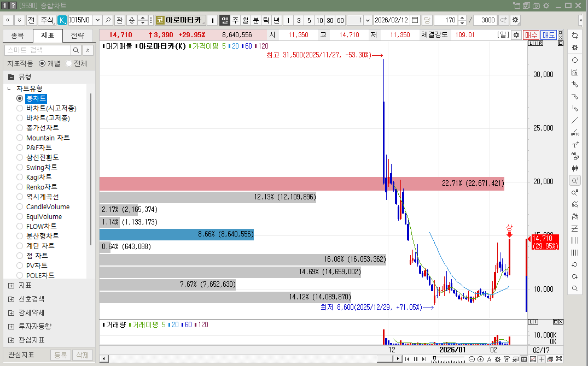Choose 전체 for 지표적용
The width and height of the screenshot is (588, 366).
[x=68, y=64]
